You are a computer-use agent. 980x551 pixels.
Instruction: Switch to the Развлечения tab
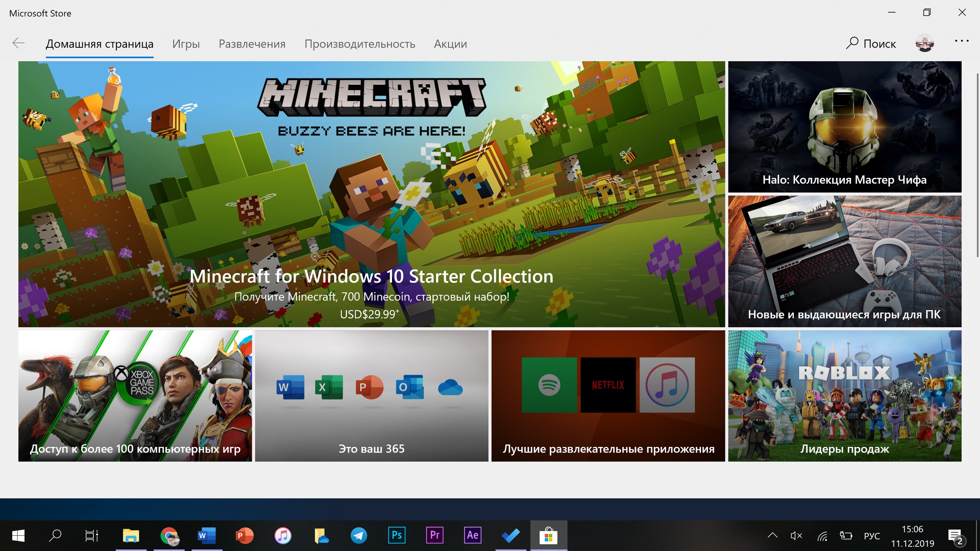pos(252,44)
